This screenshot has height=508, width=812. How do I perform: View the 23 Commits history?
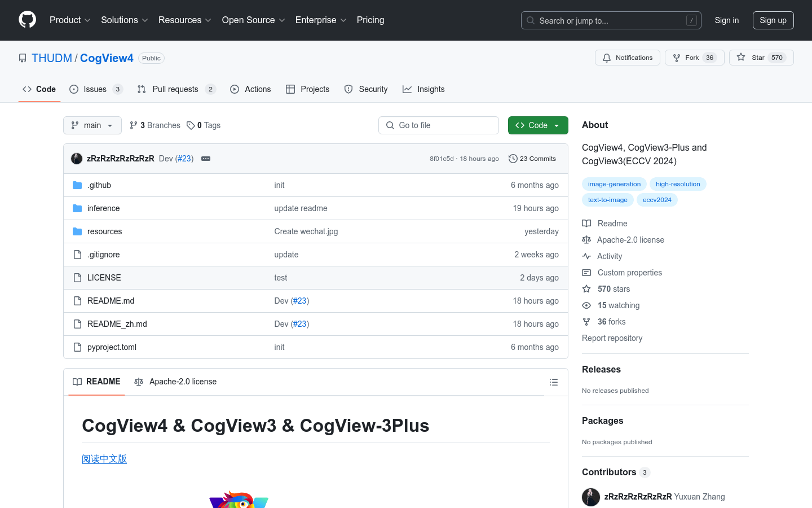(532, 159)
